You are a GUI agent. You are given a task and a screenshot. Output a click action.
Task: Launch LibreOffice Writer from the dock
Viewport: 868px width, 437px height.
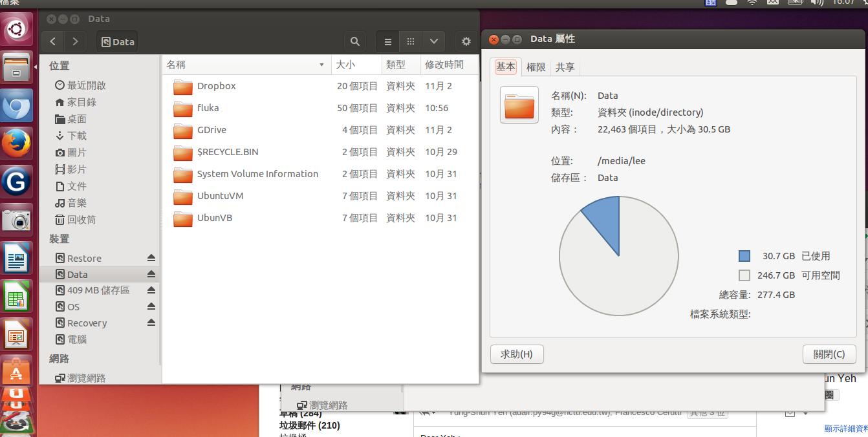[x=16, y=258]
